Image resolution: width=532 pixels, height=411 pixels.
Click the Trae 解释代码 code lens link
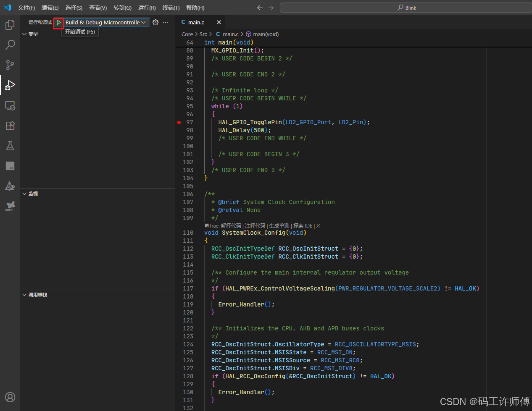(231, 226)
